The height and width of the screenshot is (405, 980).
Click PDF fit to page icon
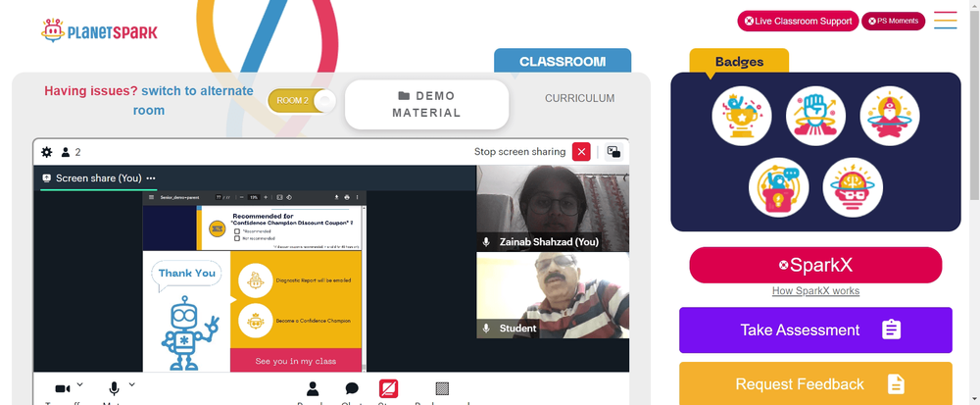pyautogui.click(x=280, y=197)
